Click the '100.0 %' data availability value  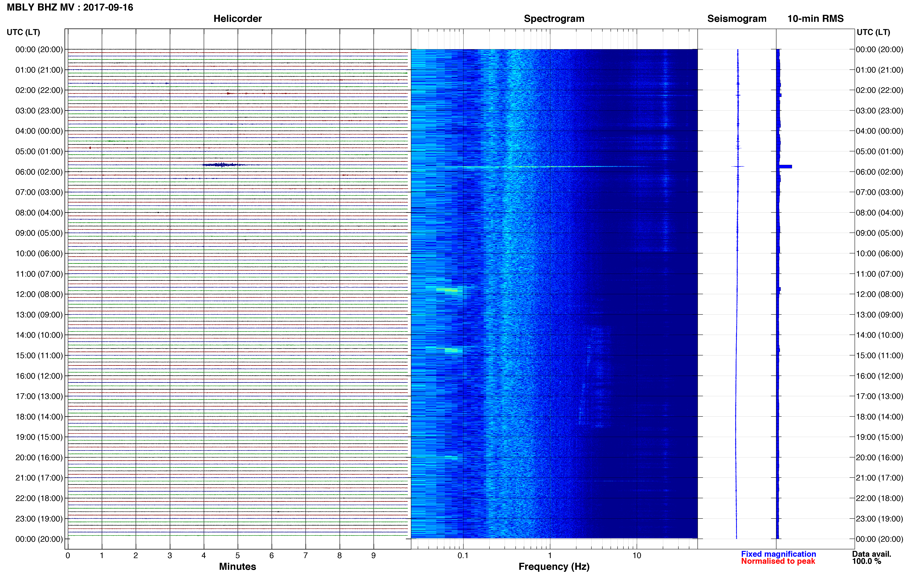[x=866, y=561]
